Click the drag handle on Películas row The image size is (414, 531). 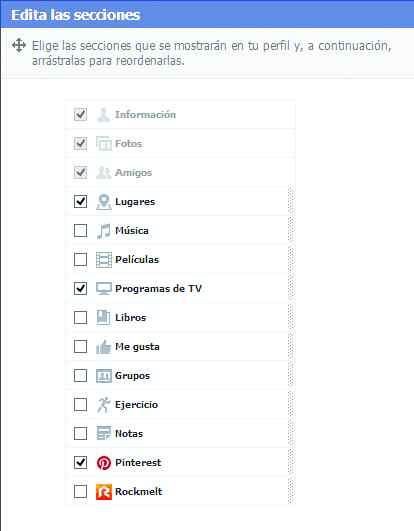(x=291, y=260)
